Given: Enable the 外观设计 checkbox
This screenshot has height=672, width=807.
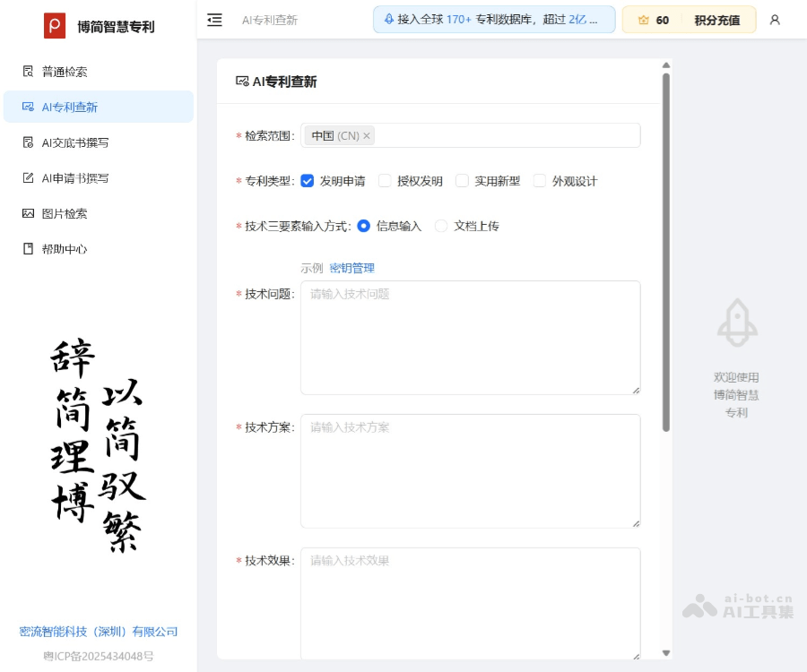Looking at the screenshot, I should tap(539, 180).
